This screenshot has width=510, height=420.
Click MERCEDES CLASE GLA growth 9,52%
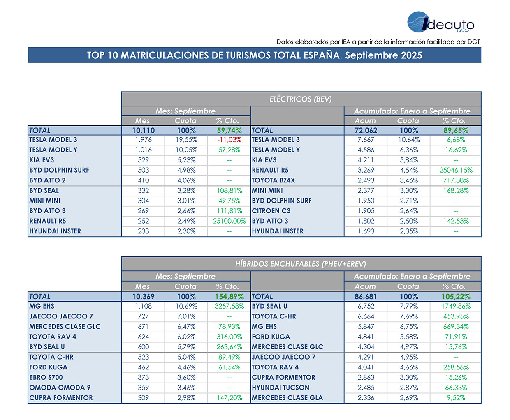pos(456,398)
